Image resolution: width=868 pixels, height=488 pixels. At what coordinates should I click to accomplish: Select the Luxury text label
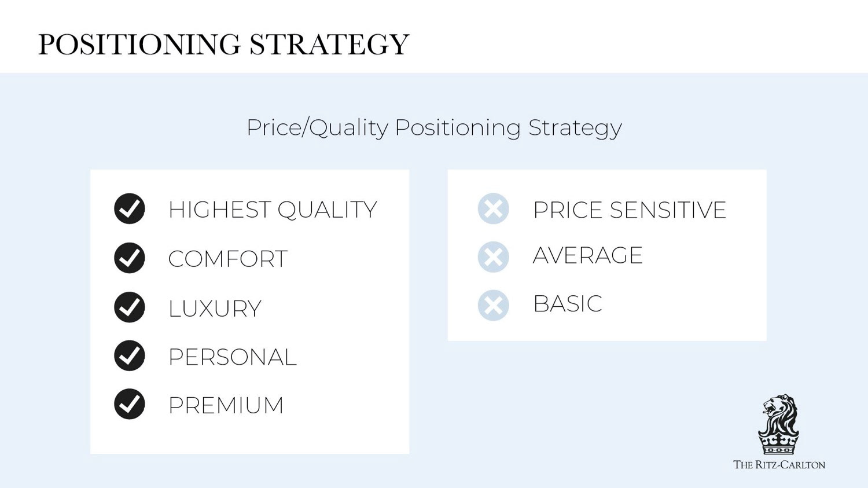(215, 309)
